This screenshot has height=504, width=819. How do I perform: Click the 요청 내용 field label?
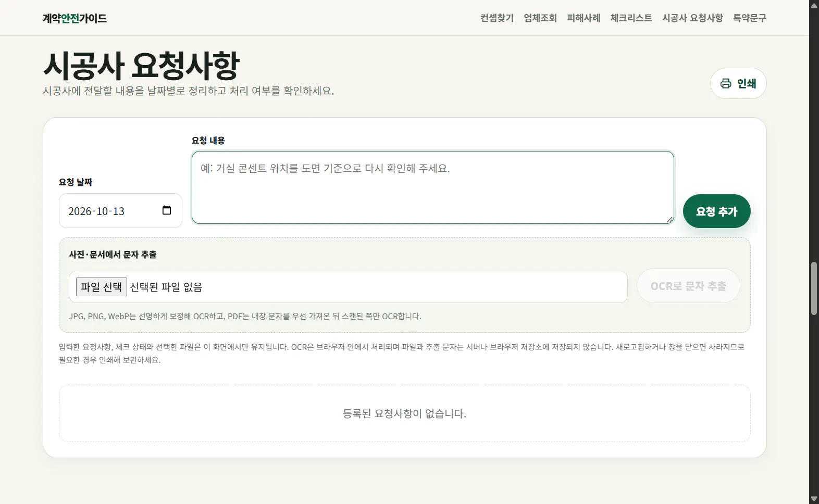pyautogui.click(x=208, y=141)
